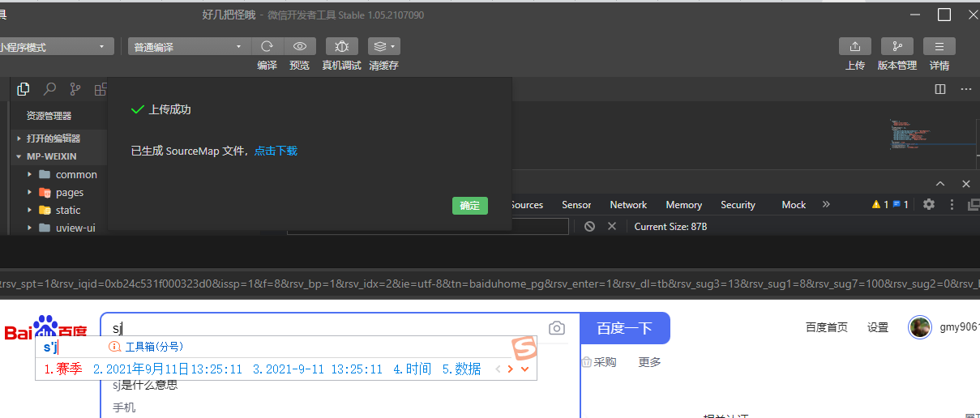Image resolution: width=980 pixels, height=418 pixels.
Task: Open the 清缓存 clear cache dropdown
Action: click(383, 46)
